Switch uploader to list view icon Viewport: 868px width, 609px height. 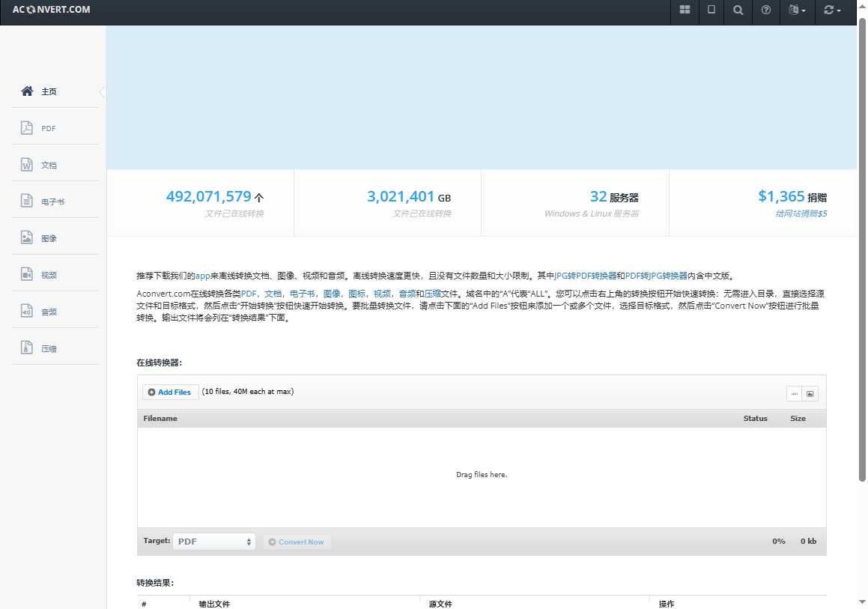click(795, 393)
